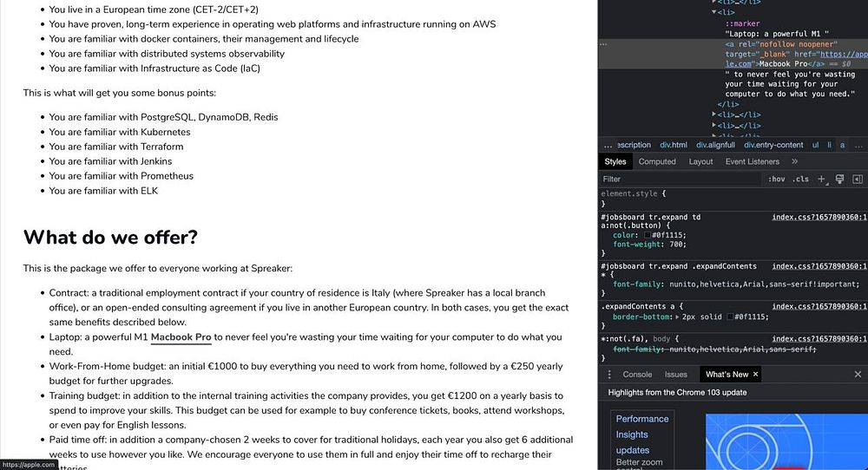Image resolution: width=868 pixels, height=470 pixels.
Task: Click the What's New blue preview image
Action: coord(786,441)
